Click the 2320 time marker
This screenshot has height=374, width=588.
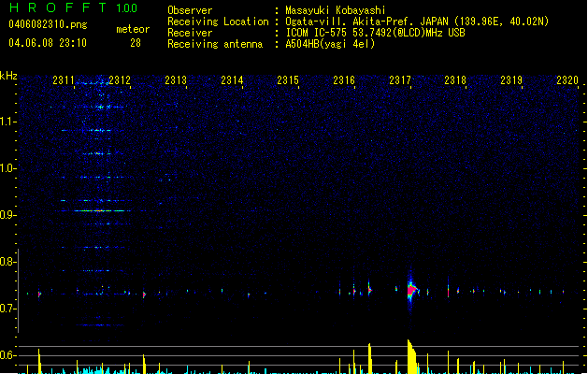567,80
